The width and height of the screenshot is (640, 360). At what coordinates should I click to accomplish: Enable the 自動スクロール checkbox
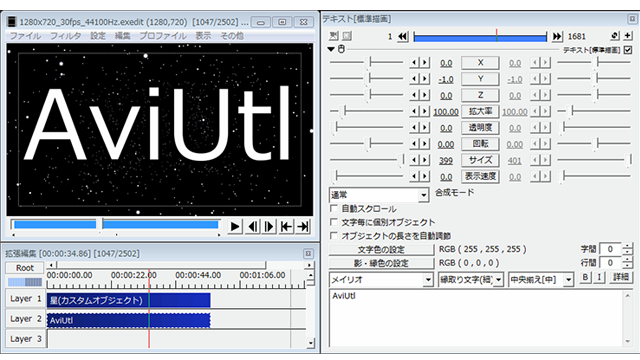tap(334, 209)
